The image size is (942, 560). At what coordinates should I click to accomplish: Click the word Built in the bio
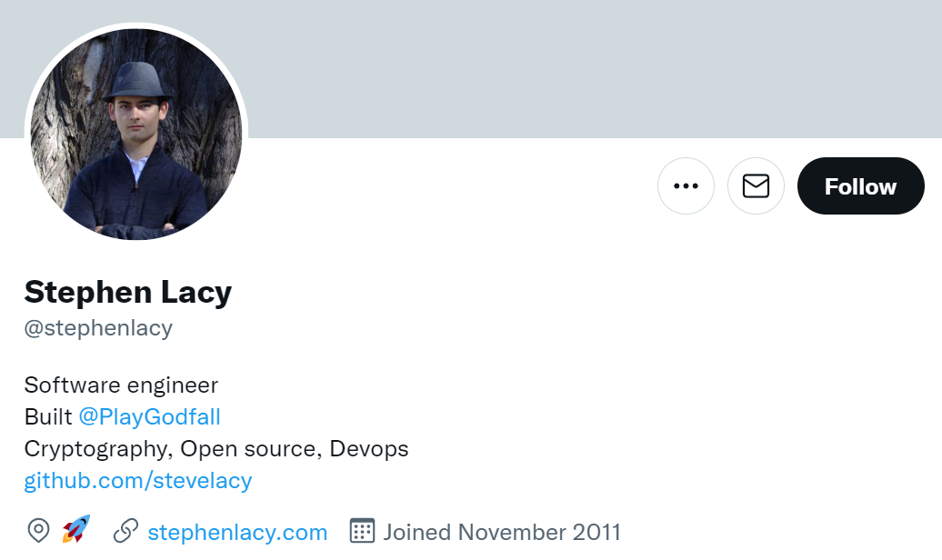(x=48, y=417)
